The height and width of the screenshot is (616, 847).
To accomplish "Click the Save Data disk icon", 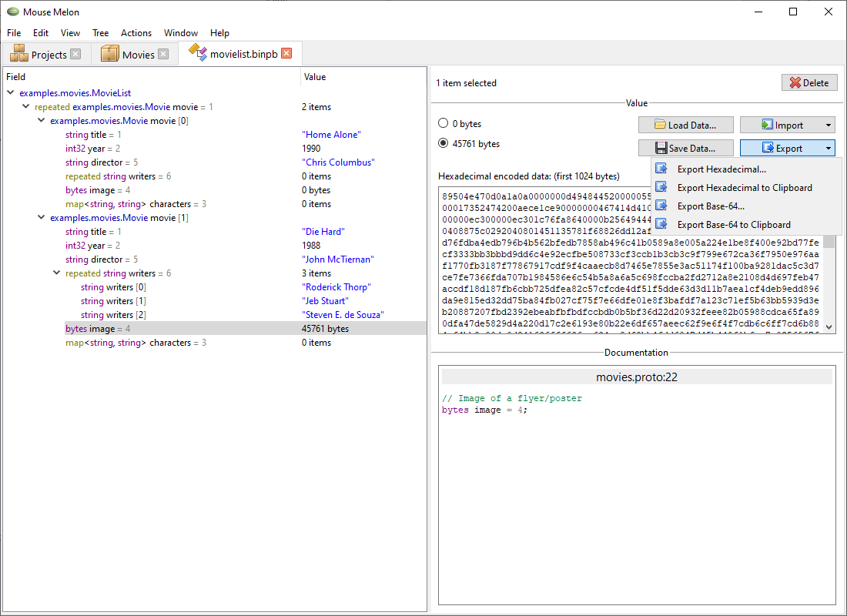I will [662, 148].
